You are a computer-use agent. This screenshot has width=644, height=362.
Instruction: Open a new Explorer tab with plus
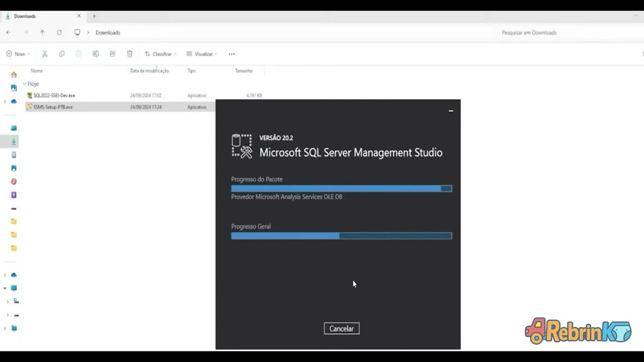click(94, 16)
